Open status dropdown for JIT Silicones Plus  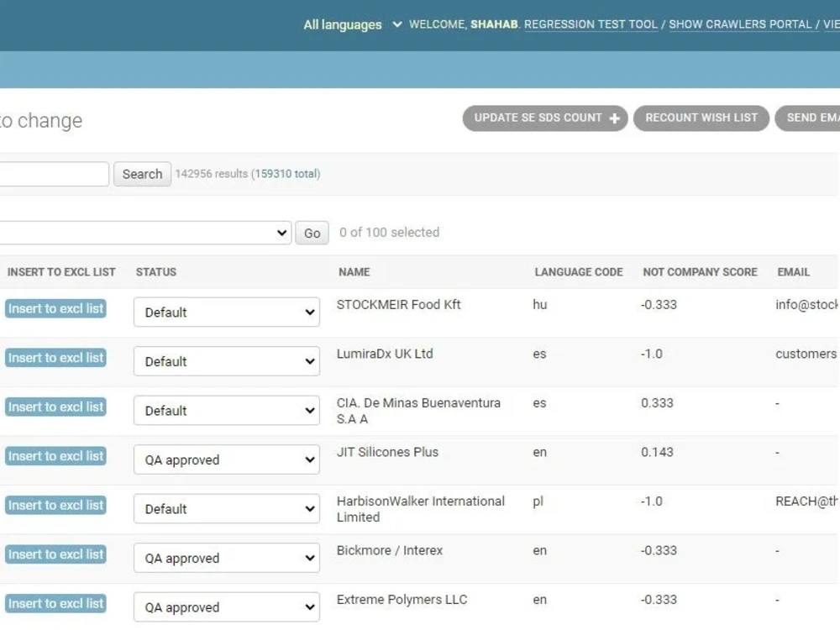point(227,459)
